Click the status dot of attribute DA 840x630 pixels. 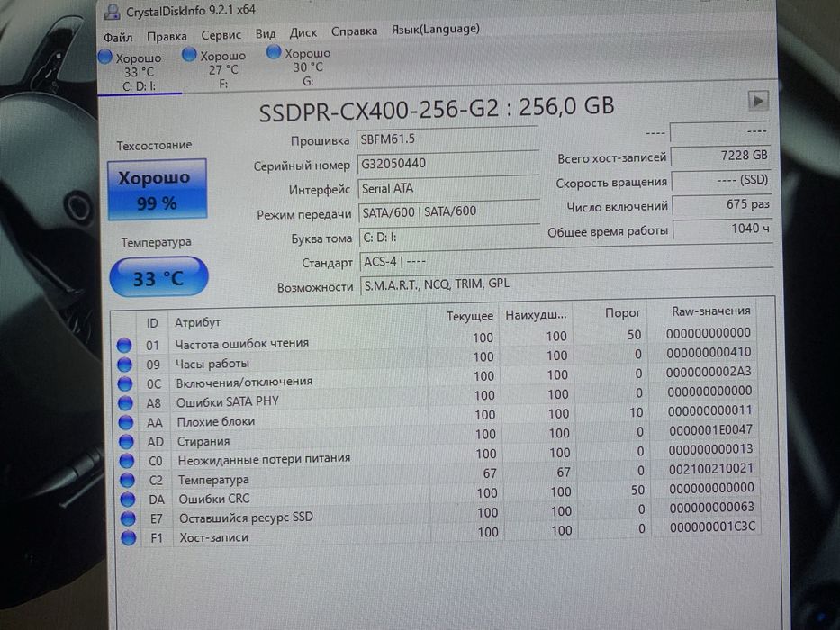coord(128,499)
